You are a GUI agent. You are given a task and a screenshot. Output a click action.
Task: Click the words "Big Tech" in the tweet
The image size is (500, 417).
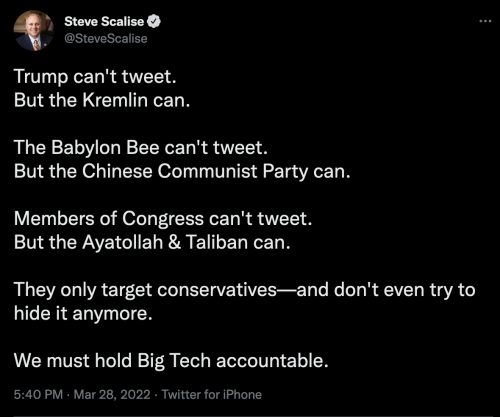(x=174, y=361)
